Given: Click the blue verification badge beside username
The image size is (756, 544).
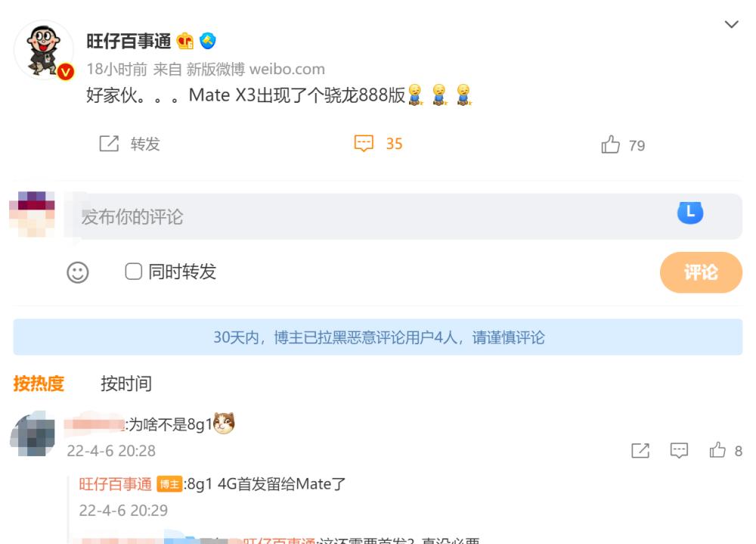Looking at the screenshot, I should pyautogui.click(x=208, y=41).
